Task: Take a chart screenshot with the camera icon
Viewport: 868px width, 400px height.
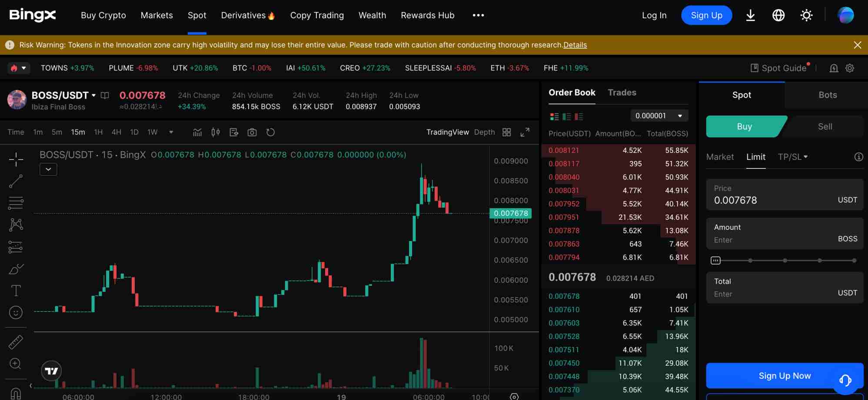Action: tap(252, 132)
